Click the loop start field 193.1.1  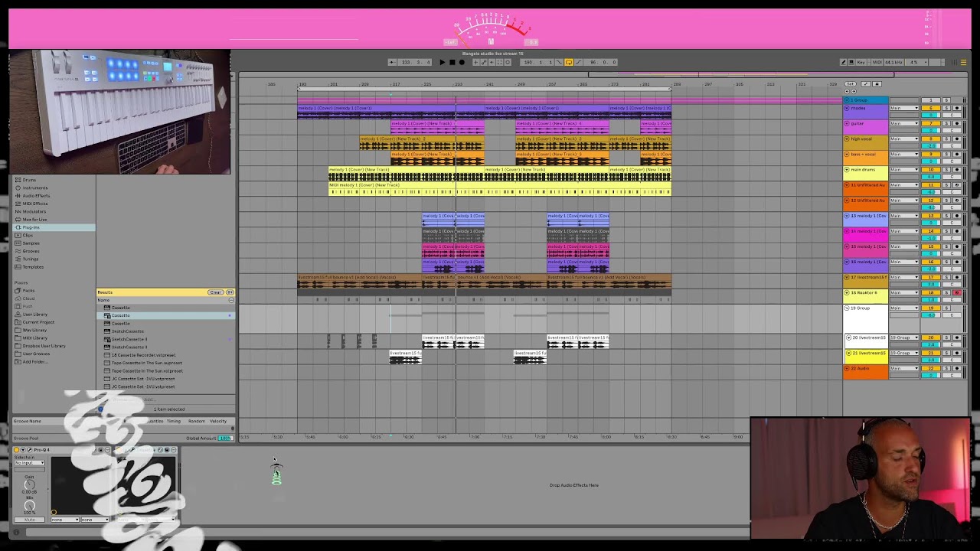tap(537, 62)
